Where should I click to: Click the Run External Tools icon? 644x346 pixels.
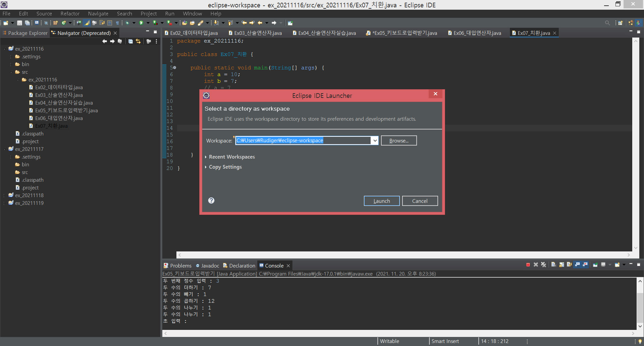click(170, 23)
